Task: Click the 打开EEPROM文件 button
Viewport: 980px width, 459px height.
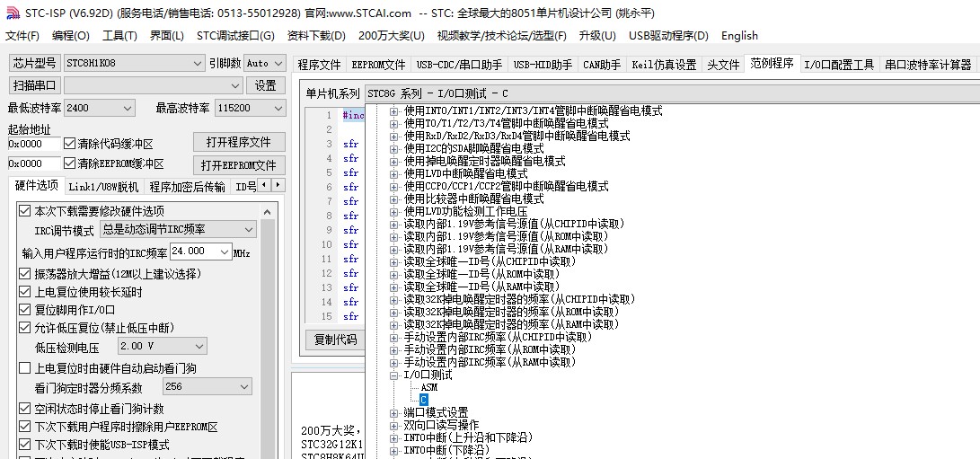Action: click(239, 165)
